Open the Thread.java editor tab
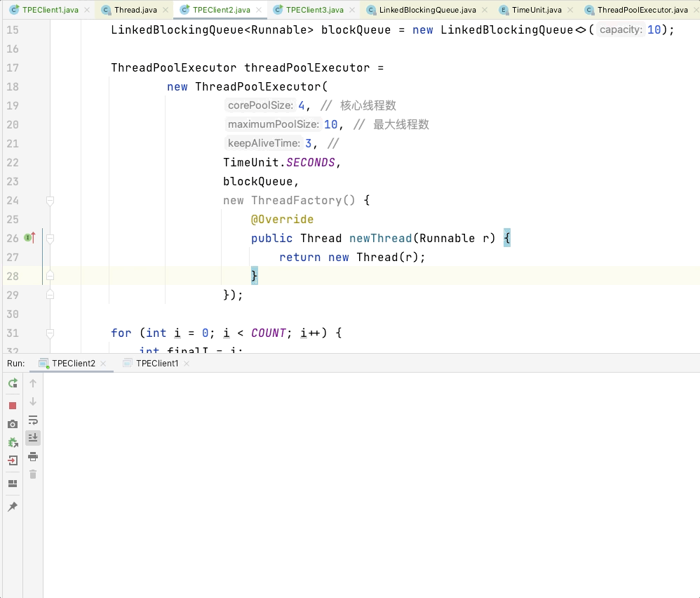Viewport: 700px width, 598px height. pos(135,10)
